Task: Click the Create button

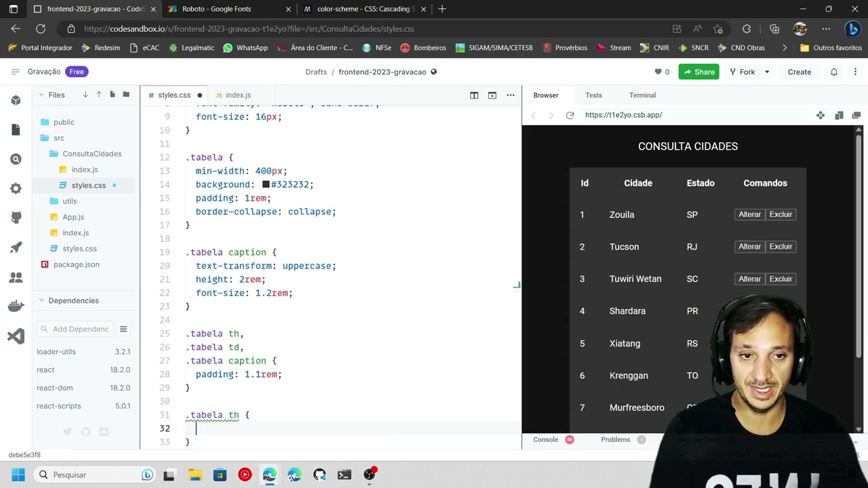Action: point(800,72)
